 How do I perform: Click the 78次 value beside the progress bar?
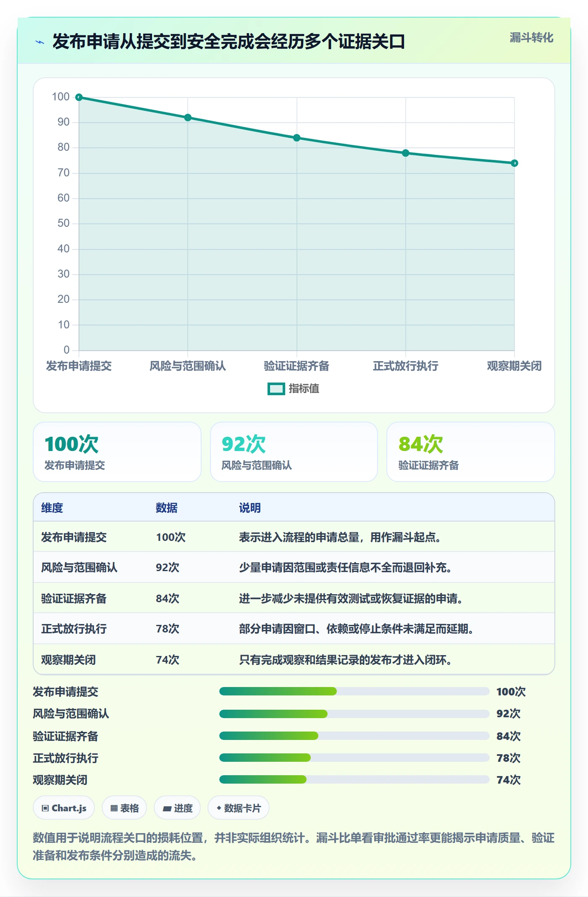[508, 758]
